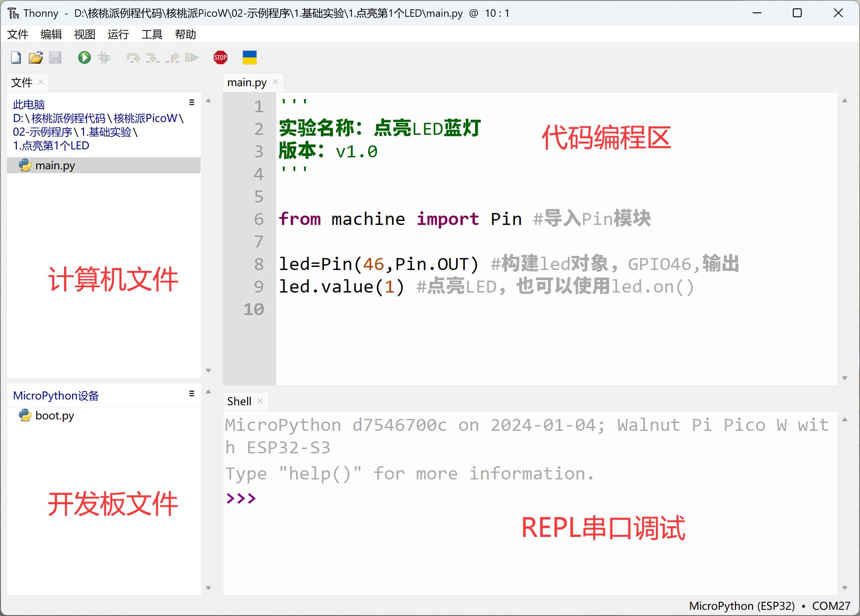Click the Stop/Restart backend icon

[x=220, y=57]
